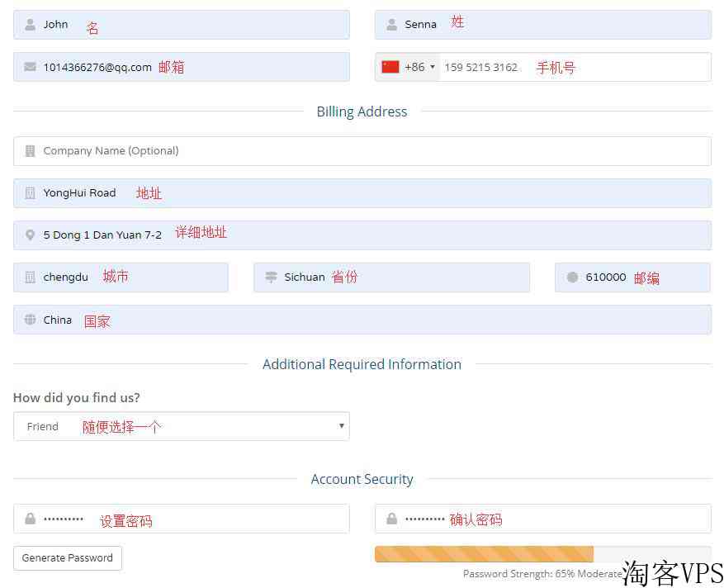Focus the email field with qq.com address
The width and height of the screenshot is (724, 588).
pyautogui.click(x=182, y=67)
